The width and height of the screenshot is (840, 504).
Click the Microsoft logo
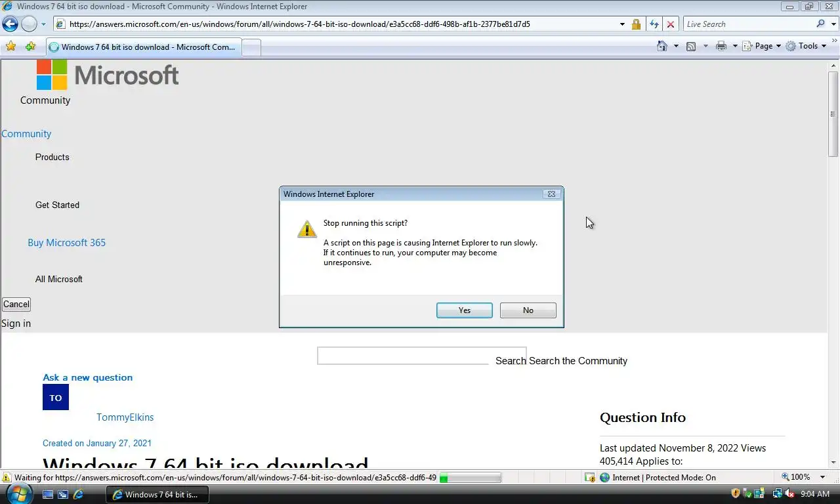(x=108, y=75)
